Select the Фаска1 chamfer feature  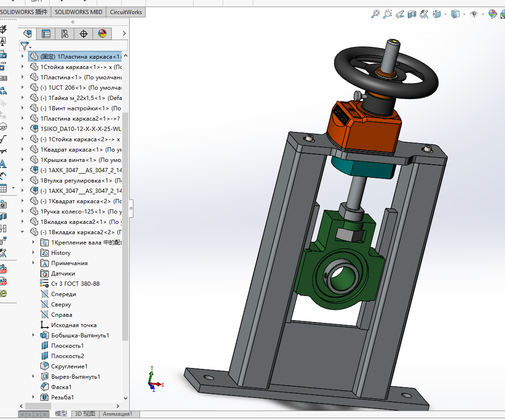coord(56,387)
